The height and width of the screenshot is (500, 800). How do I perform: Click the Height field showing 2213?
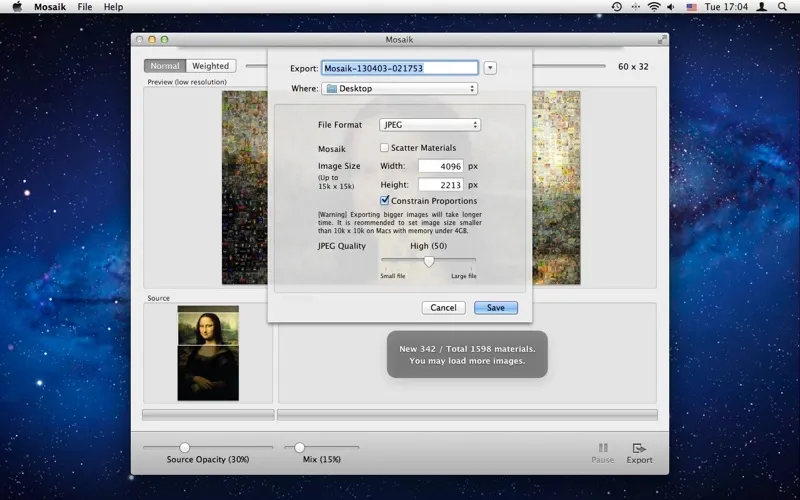441,185
